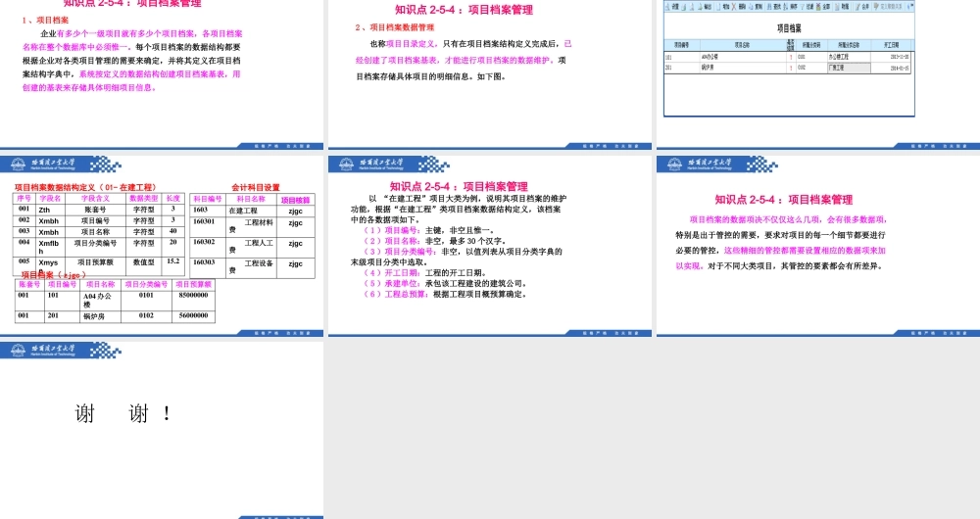
Task: Click the 会计科目设置 table title
Action: coord(256,187)
